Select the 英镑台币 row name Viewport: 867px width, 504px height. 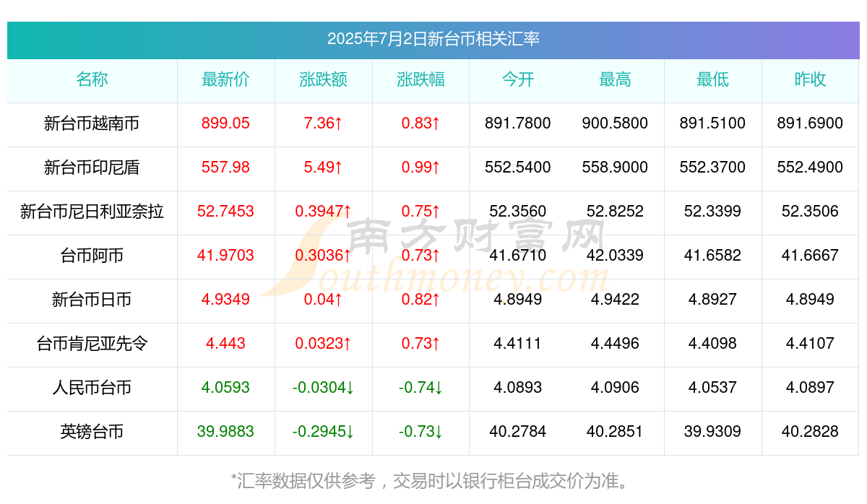click(x=92, y=432)
